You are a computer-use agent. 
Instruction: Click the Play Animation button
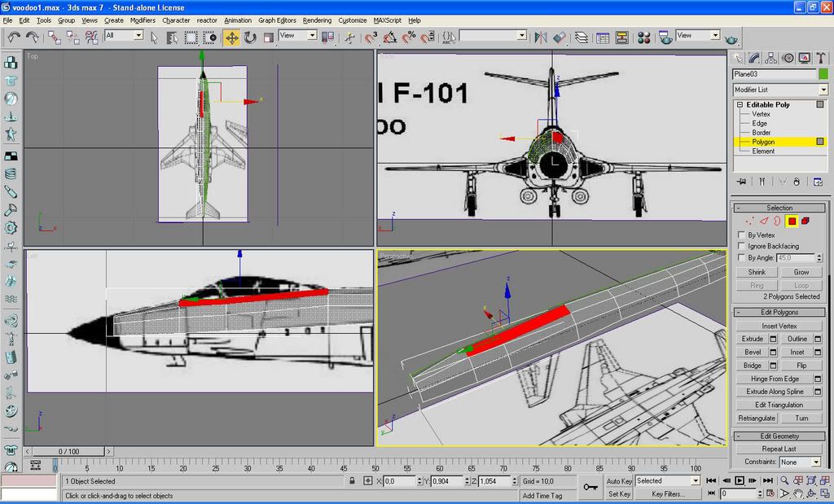click(740, 480)
